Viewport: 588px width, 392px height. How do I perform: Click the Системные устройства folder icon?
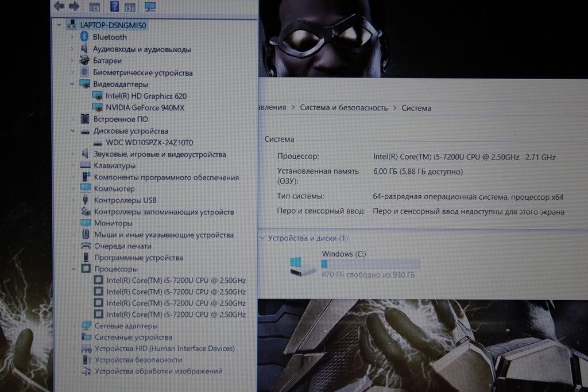pos(87,337)
